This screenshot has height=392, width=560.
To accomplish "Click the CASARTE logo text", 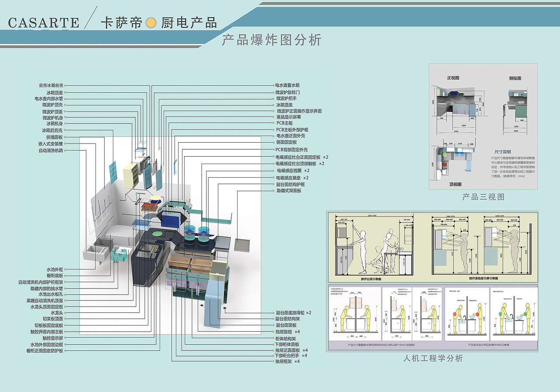I will pos(44,22).
